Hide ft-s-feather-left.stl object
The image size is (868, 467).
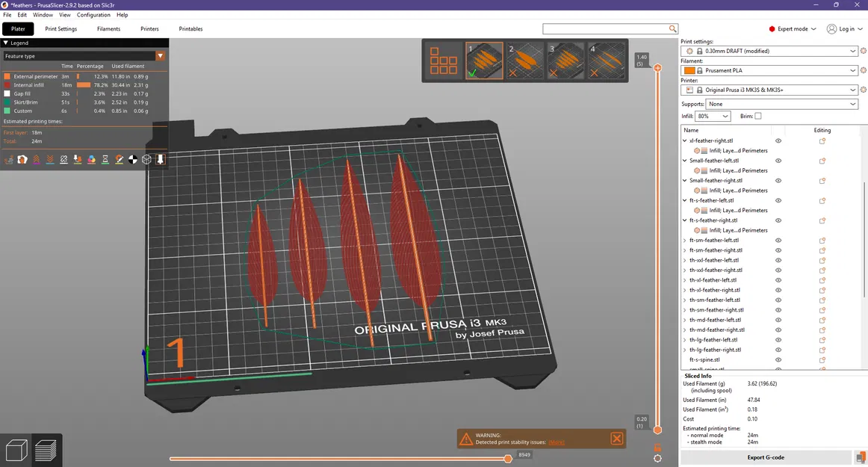point(778,200)
